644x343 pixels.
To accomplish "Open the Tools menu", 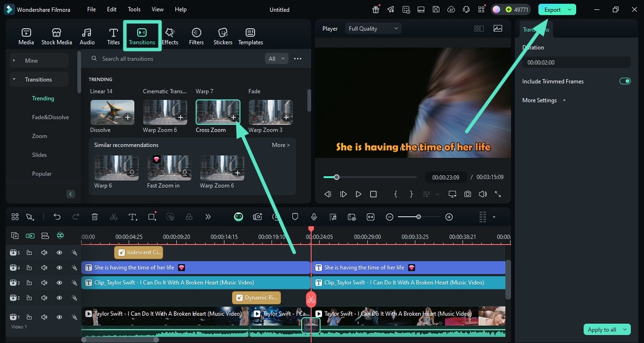I will click(x=134, y=9).
